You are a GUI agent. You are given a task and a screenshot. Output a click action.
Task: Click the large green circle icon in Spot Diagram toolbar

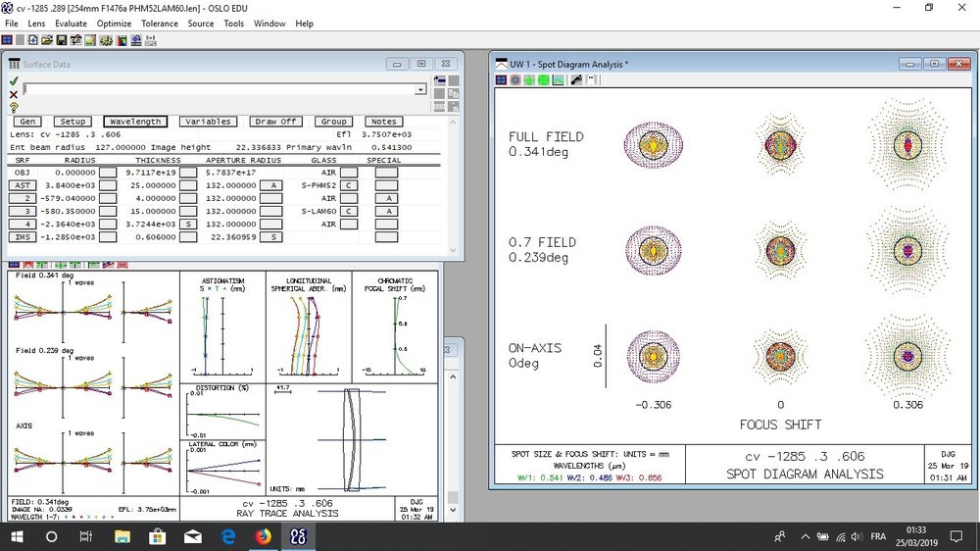click(544, 80)
